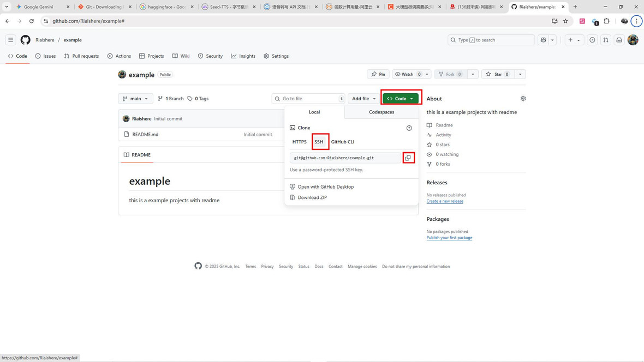Click Download ZIP in the Code popup

308,197
